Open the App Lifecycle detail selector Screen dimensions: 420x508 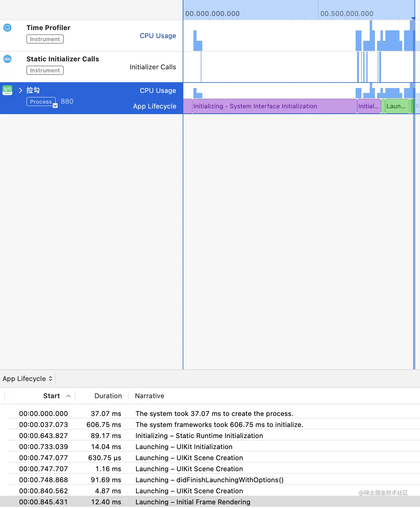[28, 379]
